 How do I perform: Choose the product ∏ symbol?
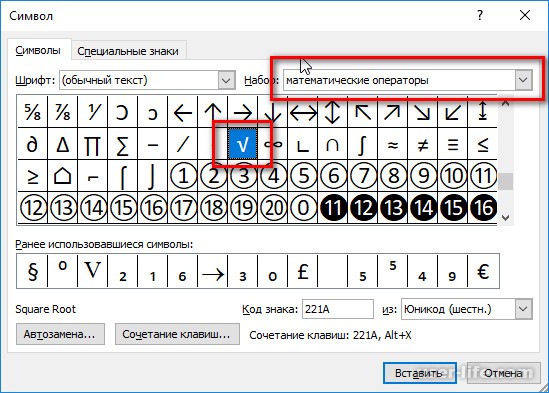tap(92, 144)
